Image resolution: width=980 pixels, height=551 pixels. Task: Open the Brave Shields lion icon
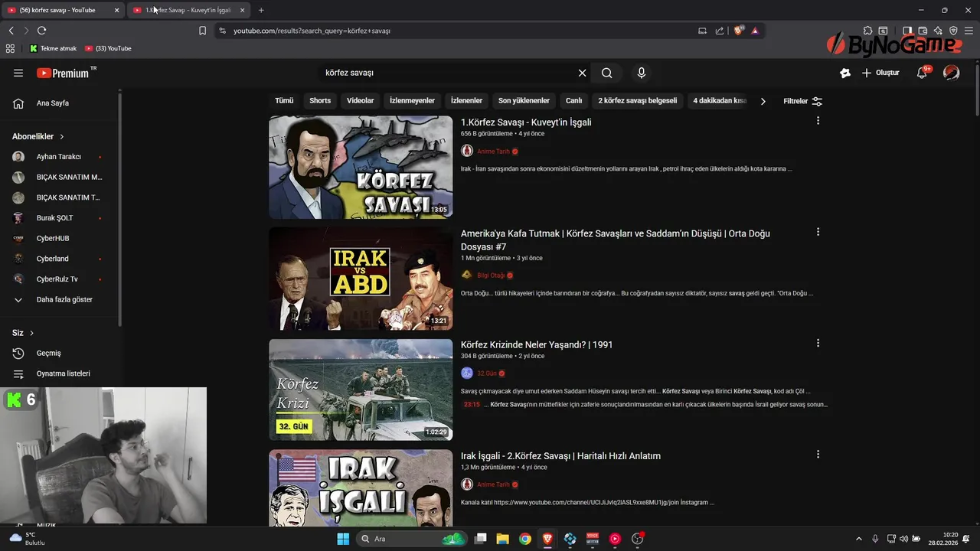(738, 31)
